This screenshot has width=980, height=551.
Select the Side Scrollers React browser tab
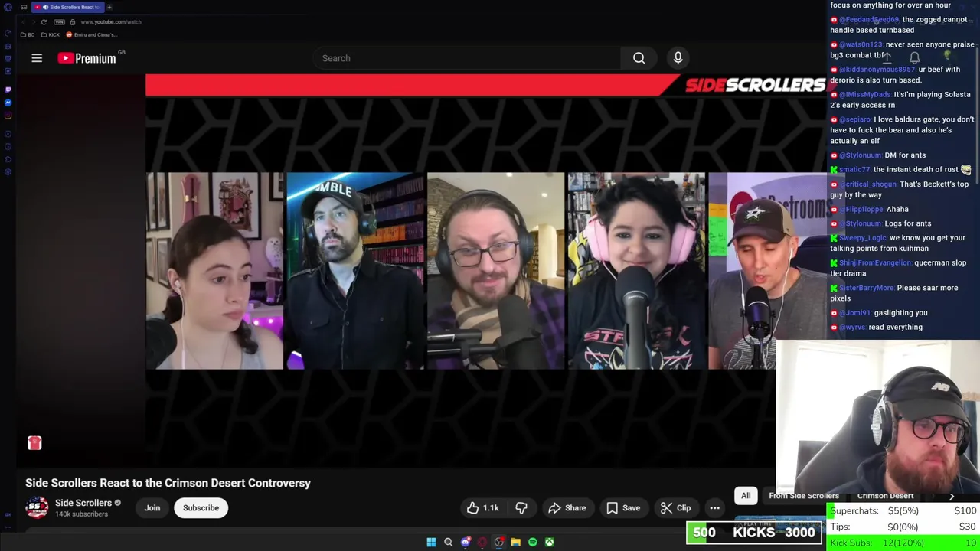pos(67,7)
